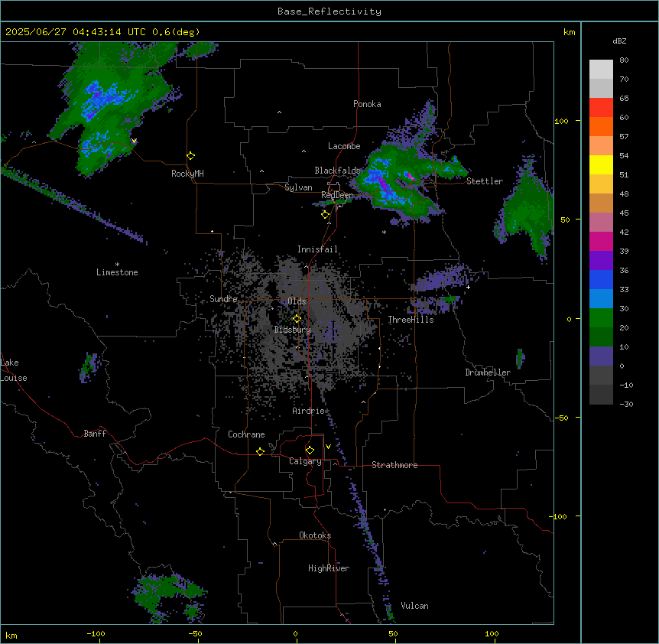Viewport: 659px width, 644px height.
Task: Select the Lacombe city label
Action: pos(344,146)
